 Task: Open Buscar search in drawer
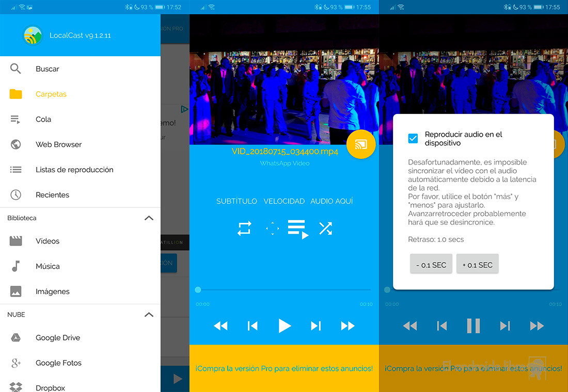(47, 69)
